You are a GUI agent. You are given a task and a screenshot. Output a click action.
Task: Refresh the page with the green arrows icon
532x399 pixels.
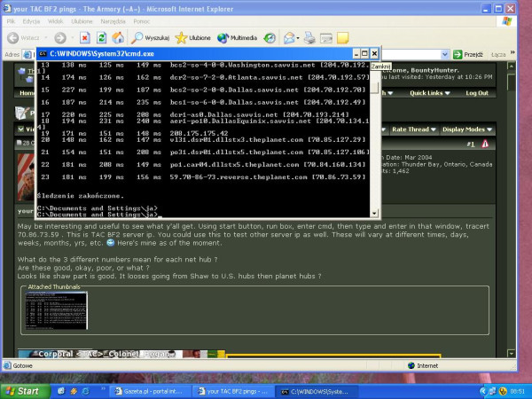coord(101,38)
